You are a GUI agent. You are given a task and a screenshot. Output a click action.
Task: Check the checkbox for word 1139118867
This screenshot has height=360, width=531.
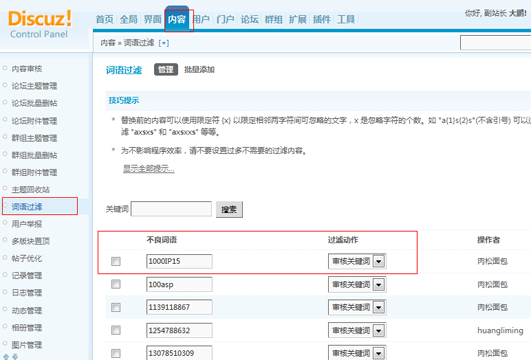(116, 307)
